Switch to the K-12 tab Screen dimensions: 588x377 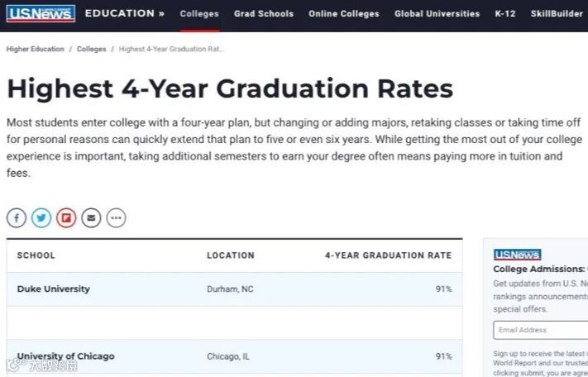click(x=505, y=14)
